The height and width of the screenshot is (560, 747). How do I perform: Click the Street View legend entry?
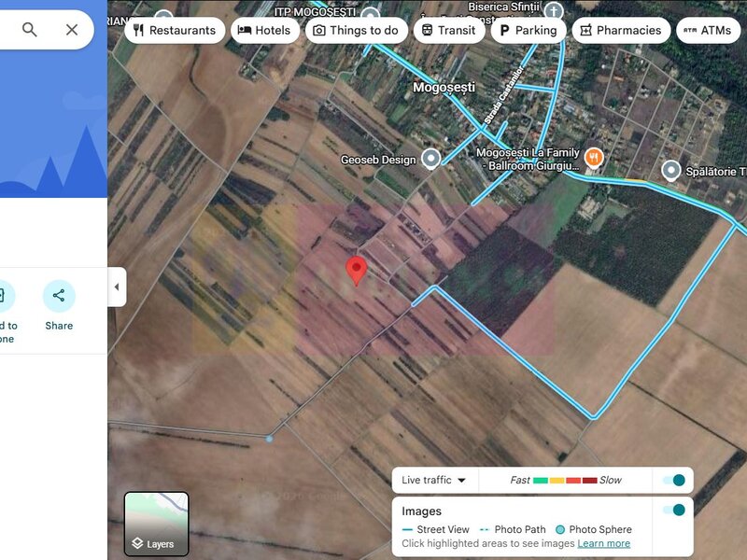point(435,529)
